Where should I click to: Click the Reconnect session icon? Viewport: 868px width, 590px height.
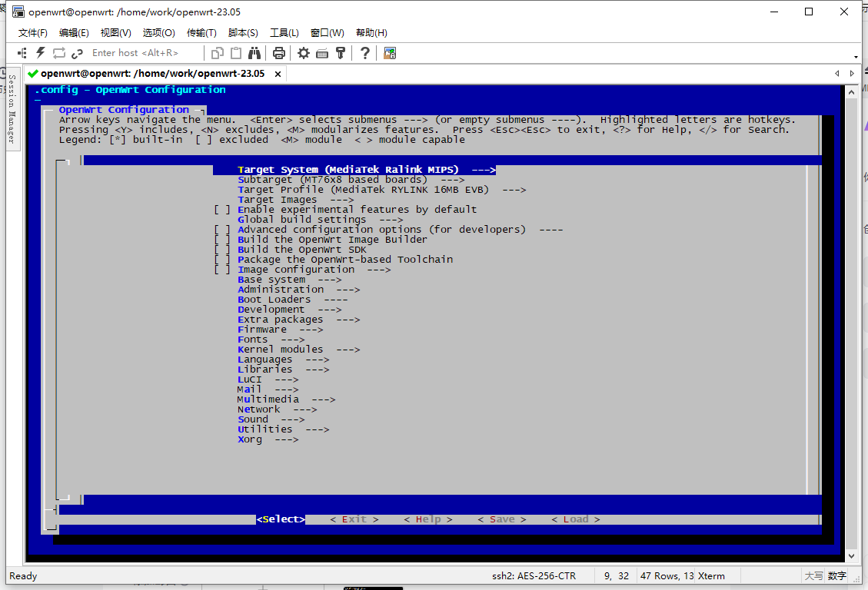(59, 53)
